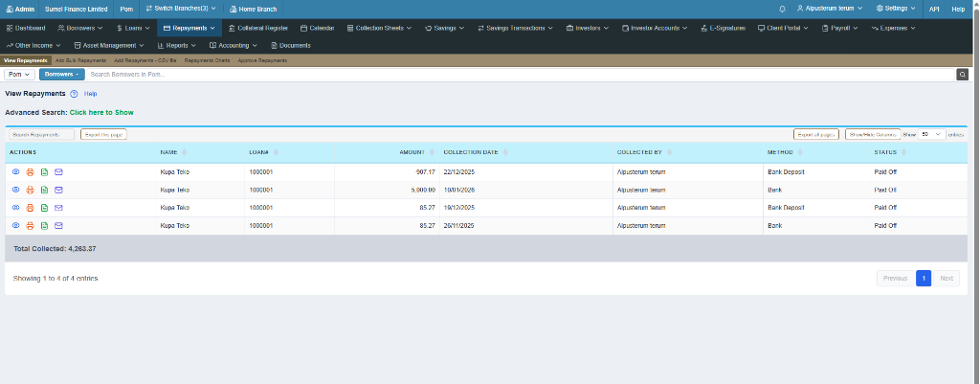Print receipt for the 907.17 repayment

click(x=30, y=172)
